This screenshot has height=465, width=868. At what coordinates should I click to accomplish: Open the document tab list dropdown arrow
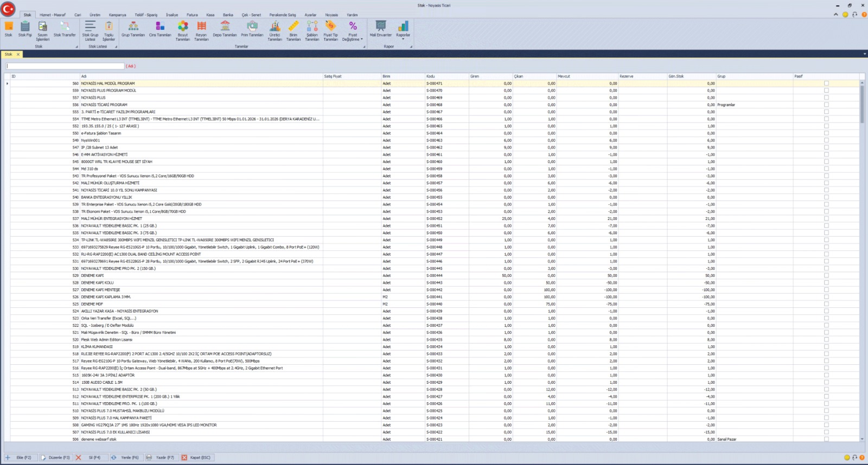[865, 54]
